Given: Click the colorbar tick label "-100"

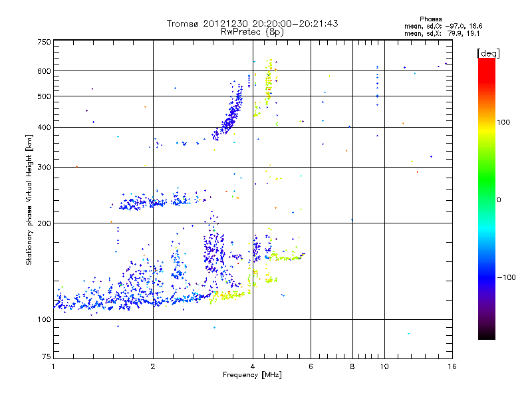Looking at the screenshot, I should click(506, 277).
